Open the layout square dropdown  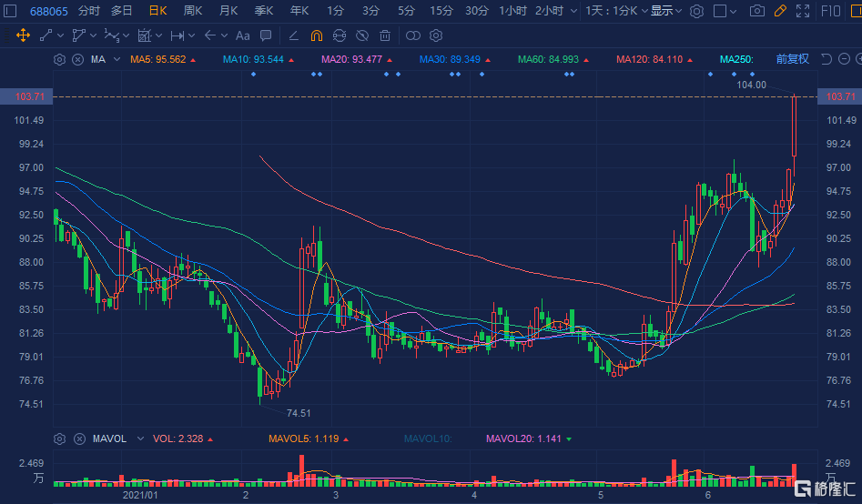click(725, 11)
